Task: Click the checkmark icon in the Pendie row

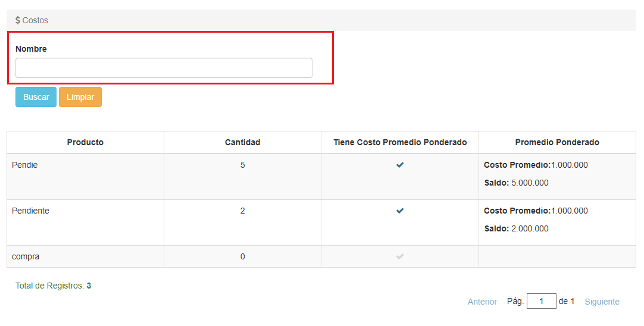Action: (400, 165)
